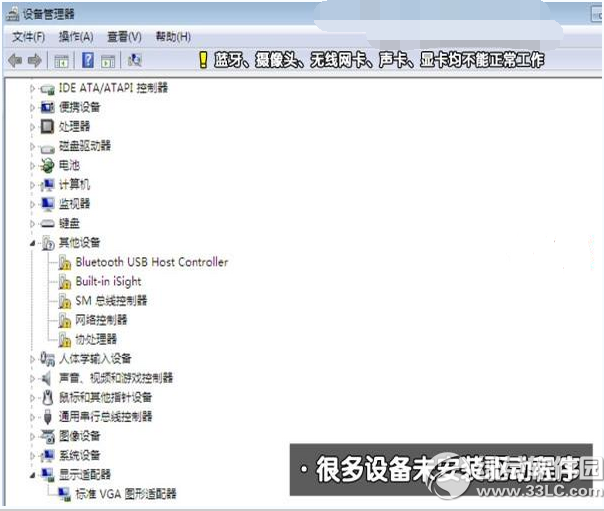Select the 声音、视频和游戏控制器 label

(x=116, y=378)
